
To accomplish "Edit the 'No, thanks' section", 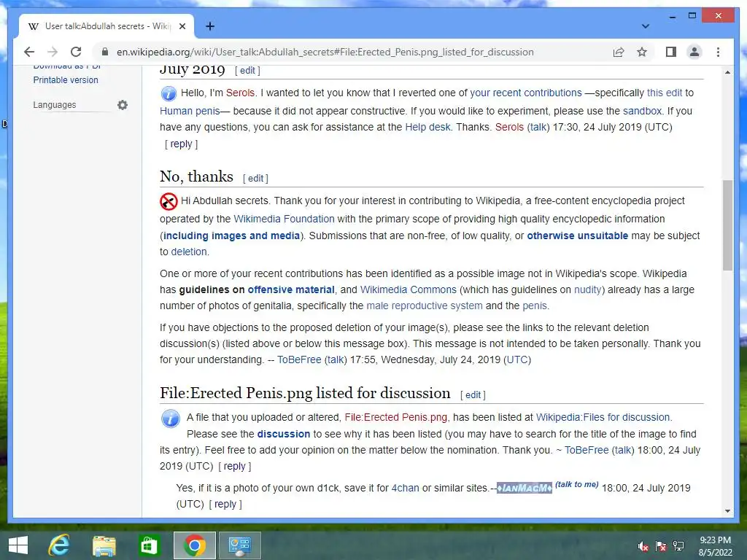I will (255, 179).
